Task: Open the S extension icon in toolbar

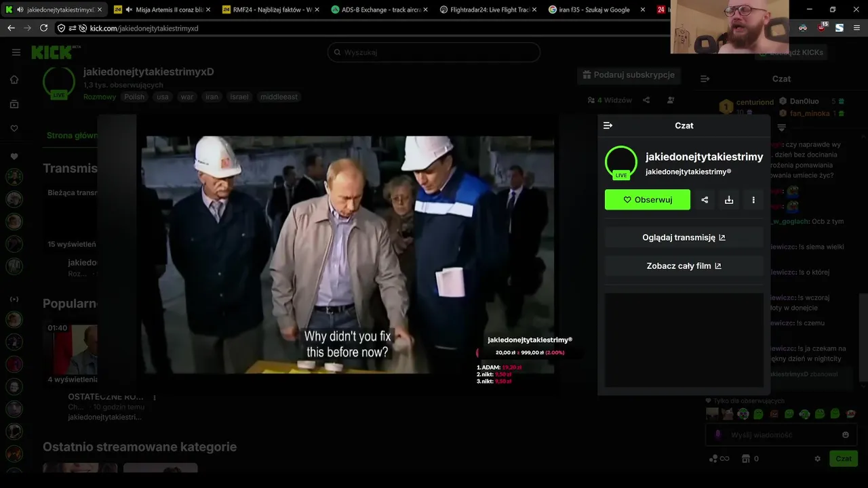Action: tap(840, 28)
